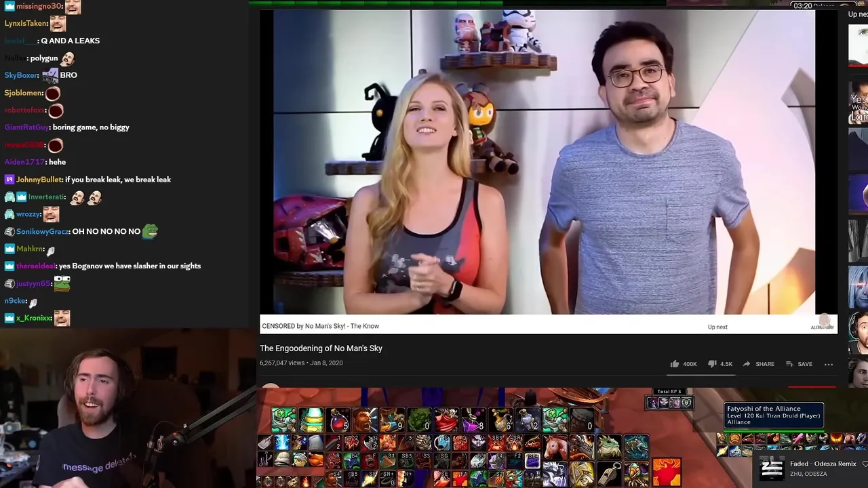This screenshot has width=868, height=488.
Task: Summon the dark dragon mount
Action: click(582, 447)
